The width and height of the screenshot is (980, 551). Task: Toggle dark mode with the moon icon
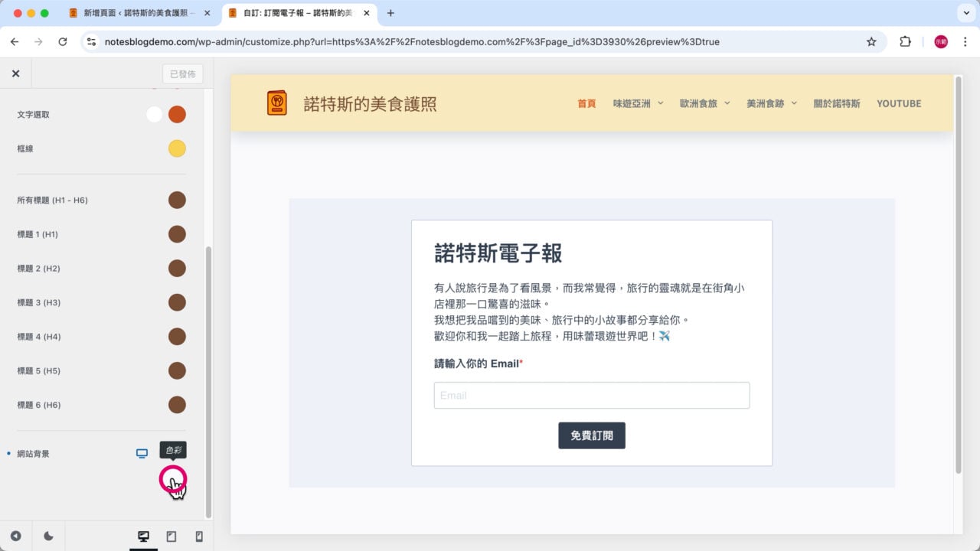(x=48, y=536)
